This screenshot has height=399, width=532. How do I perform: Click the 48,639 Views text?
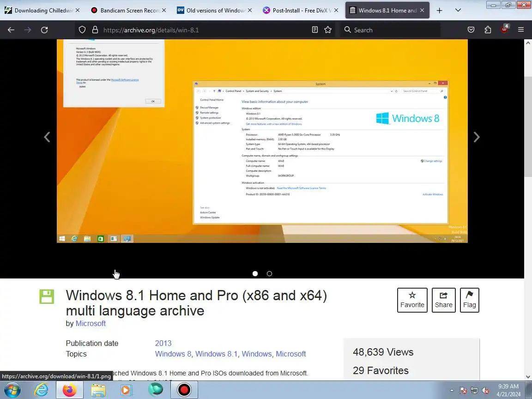[383, 352]
